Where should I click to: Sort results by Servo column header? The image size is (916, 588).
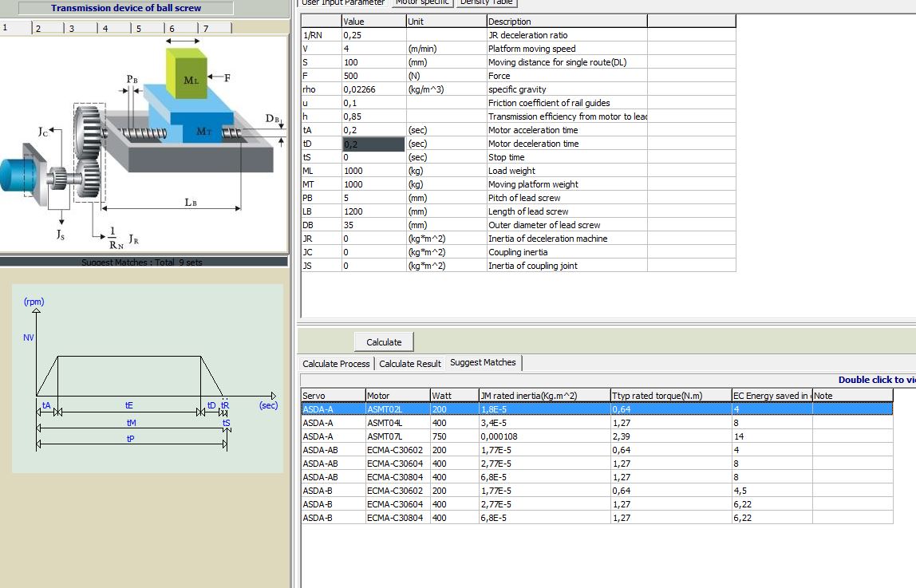click(333, 395)
